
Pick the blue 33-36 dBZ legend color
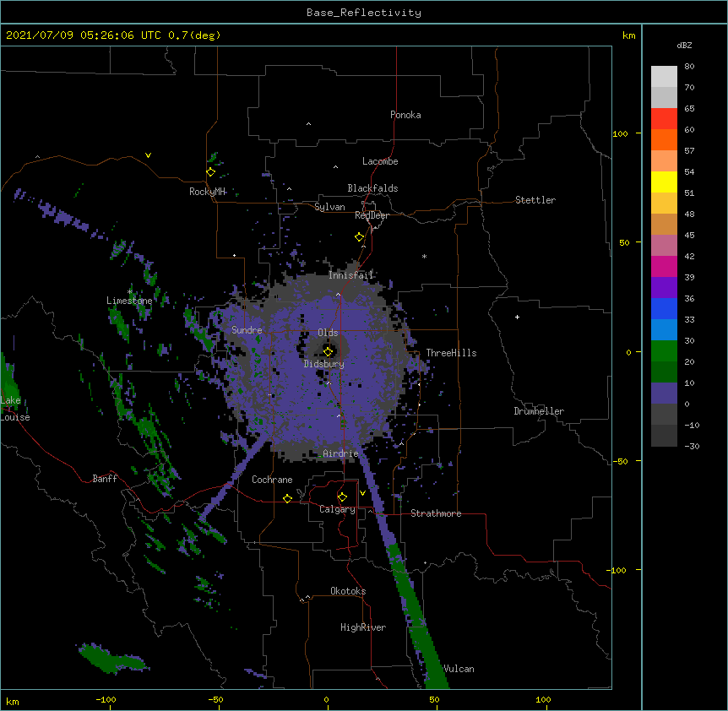click(x=664, y=308)
